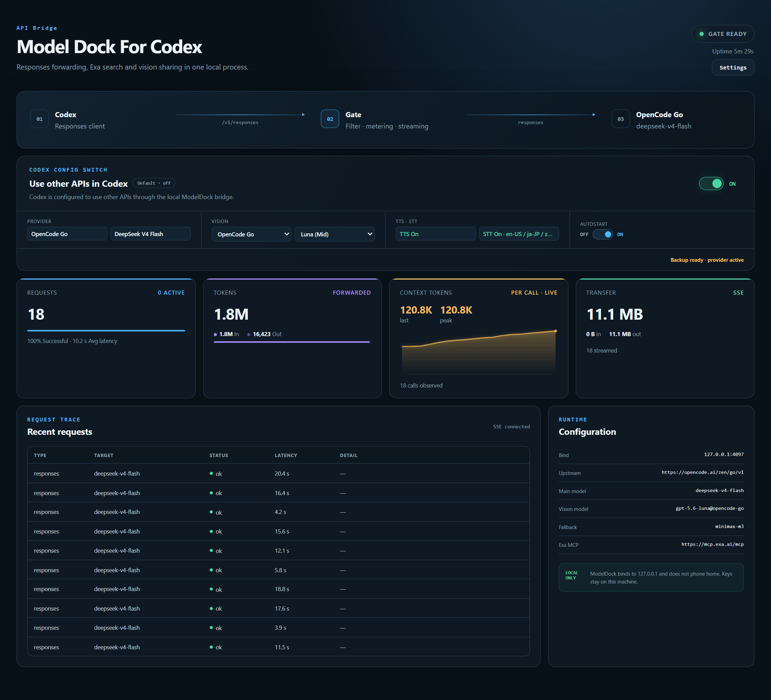The height and width of the screenshot is (700, 771).
Task: Click the Backup ready provider active text
Action: [707, 260]
